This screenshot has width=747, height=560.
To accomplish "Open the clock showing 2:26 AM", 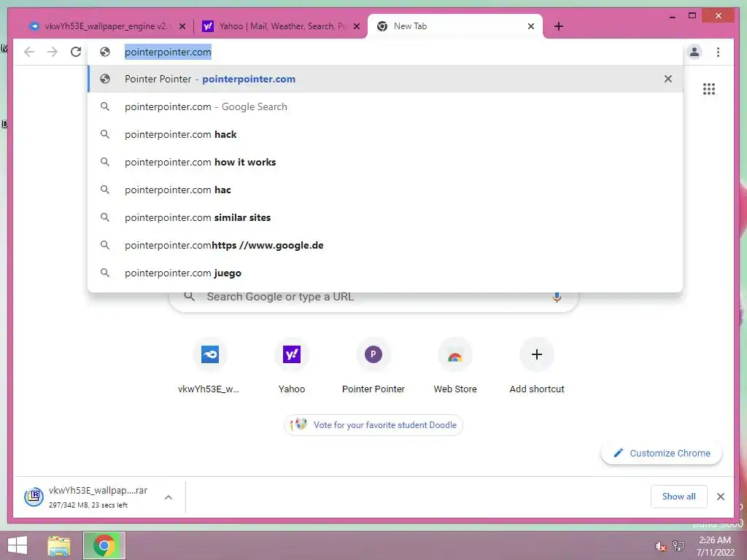I will (x=715, y=546).
